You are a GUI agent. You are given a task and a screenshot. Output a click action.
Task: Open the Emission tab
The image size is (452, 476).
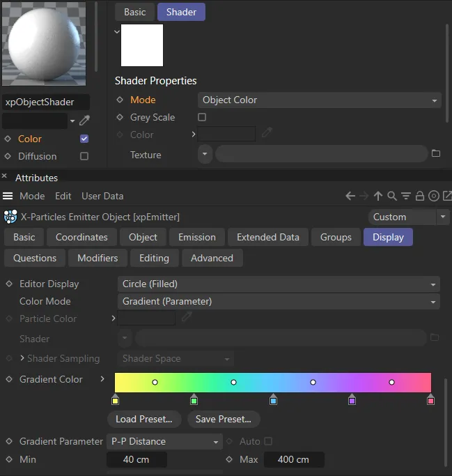(x=197, y=237)
